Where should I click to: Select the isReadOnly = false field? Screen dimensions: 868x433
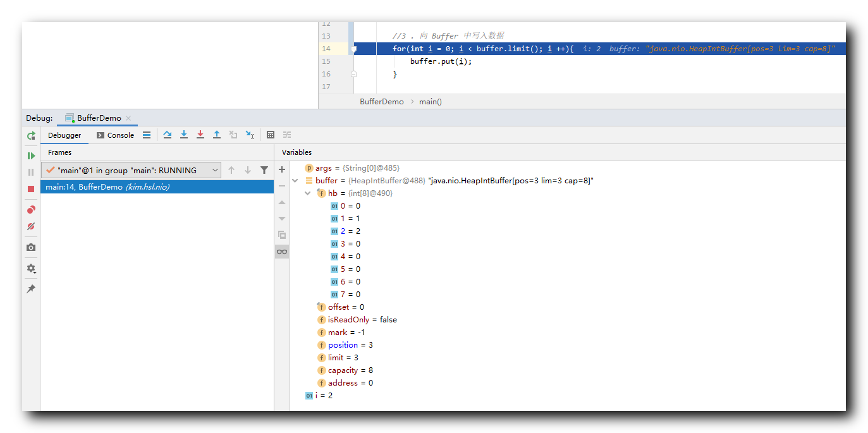[568, 320]
